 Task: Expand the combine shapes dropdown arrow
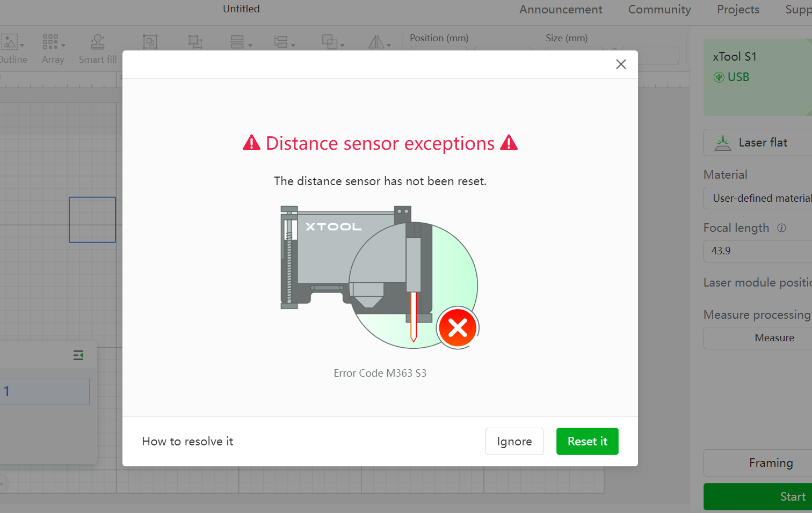tap(343, 46)
